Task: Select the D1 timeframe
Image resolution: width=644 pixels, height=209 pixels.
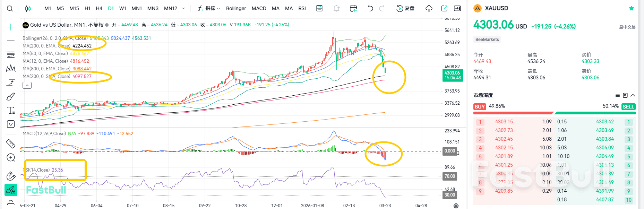Action: click(x=111, y=8)
